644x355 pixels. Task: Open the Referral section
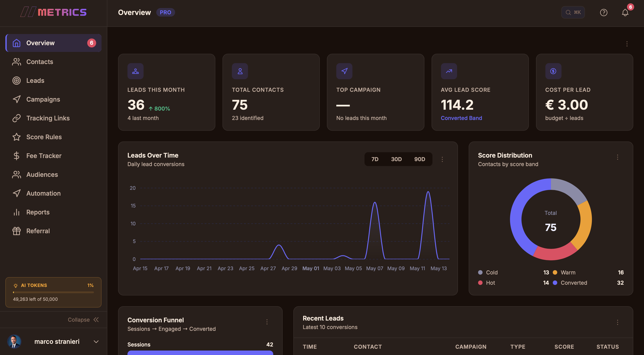click(x=53, y=231)
